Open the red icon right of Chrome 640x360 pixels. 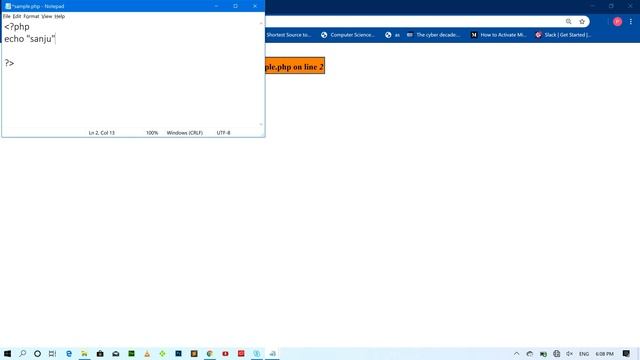225,353
